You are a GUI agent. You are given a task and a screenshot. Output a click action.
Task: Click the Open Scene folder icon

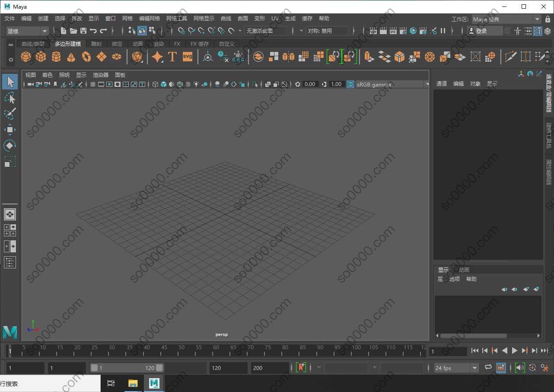click(x=73, y=31)
